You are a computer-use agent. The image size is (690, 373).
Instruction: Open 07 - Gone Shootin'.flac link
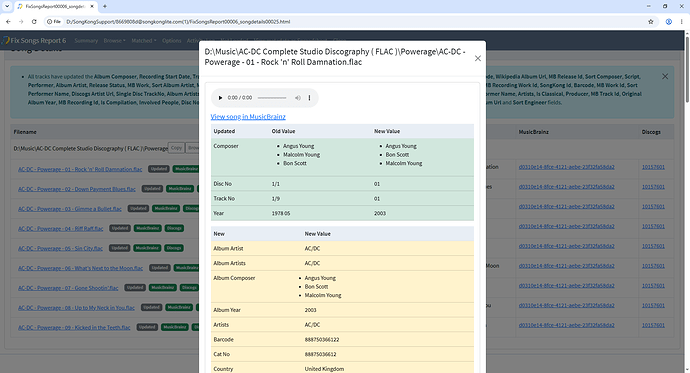68,288
